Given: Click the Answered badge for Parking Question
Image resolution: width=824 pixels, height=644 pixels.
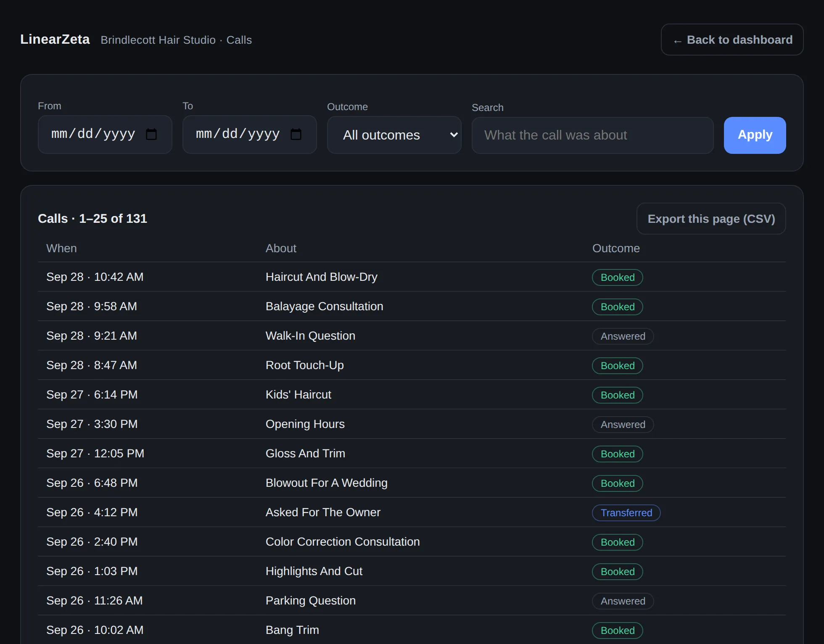Looking at the screenshot, I should tap(623, 601).
